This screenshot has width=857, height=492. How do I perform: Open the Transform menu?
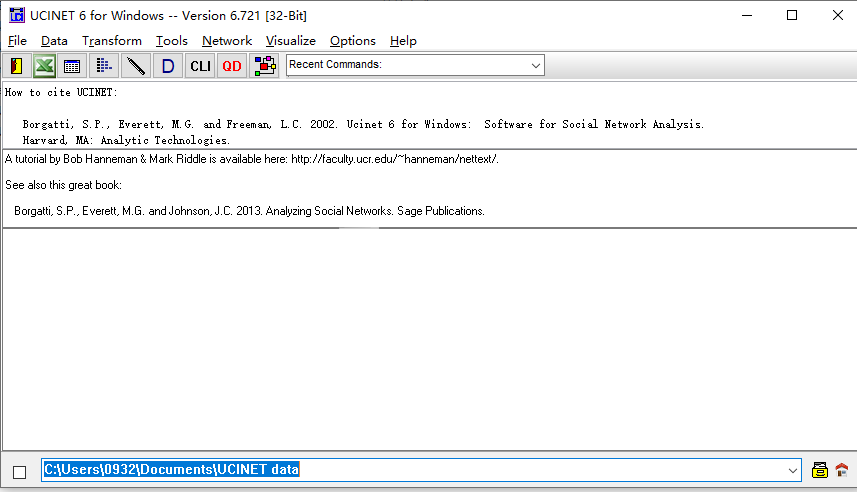coord(112,41)
